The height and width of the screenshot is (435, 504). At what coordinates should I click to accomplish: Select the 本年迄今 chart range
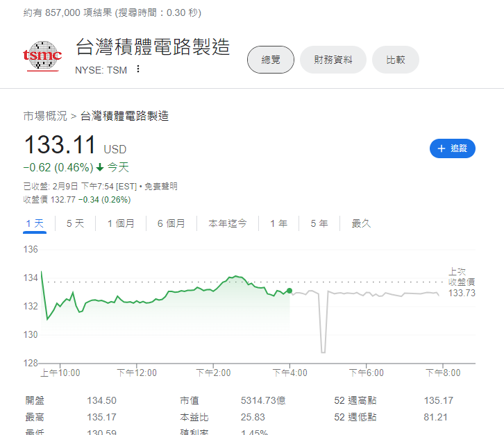(x=228, y=223)
